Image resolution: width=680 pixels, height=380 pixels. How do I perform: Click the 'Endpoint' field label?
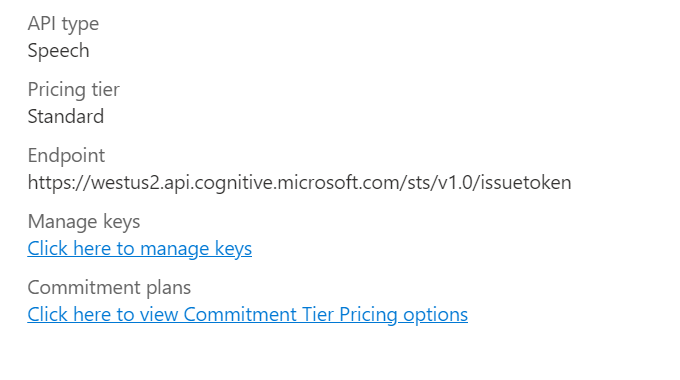pyautogui.click(x=66, y=156)
